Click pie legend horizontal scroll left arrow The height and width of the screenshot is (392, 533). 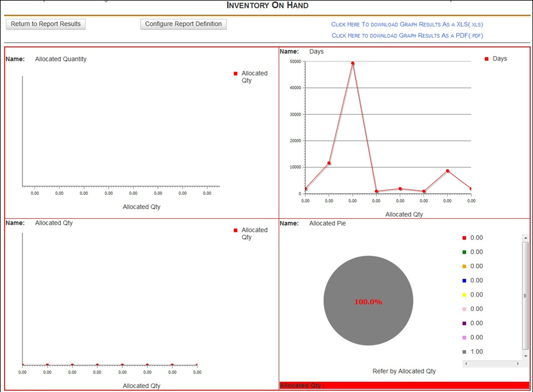pos(466,364)
